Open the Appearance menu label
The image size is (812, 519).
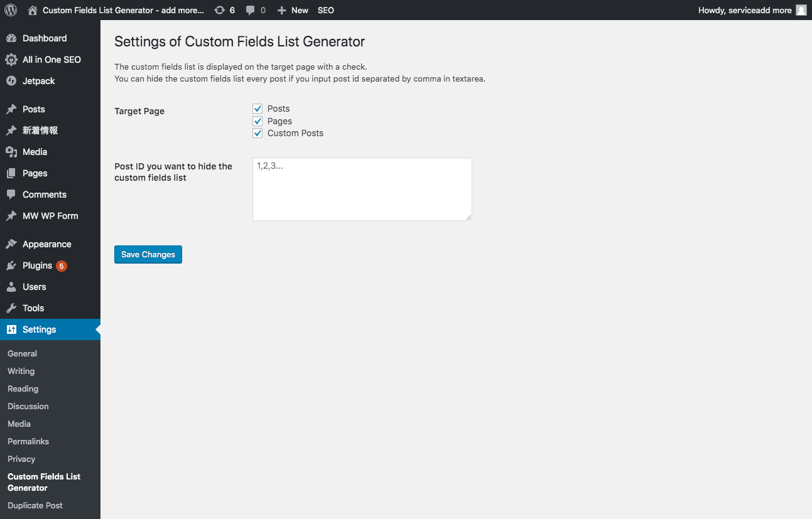coord(47,244)
